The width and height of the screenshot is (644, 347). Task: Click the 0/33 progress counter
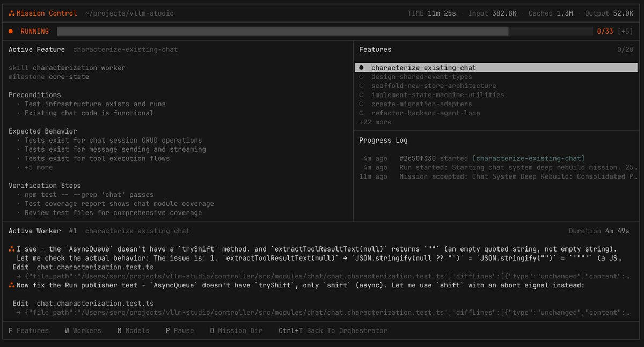[x=605, y=32]
